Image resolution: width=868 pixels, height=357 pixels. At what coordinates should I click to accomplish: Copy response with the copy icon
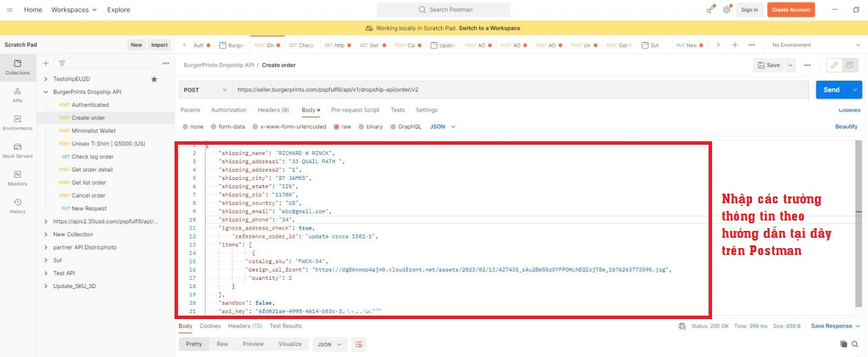(x=844, y=344)
